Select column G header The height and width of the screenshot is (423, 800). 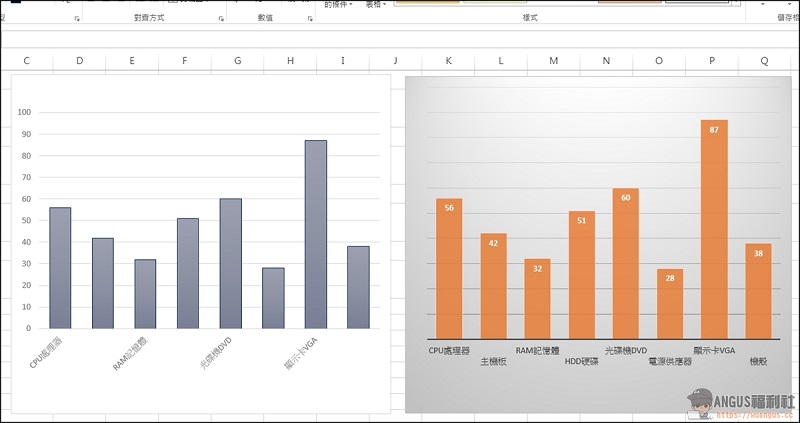(237, 61)
